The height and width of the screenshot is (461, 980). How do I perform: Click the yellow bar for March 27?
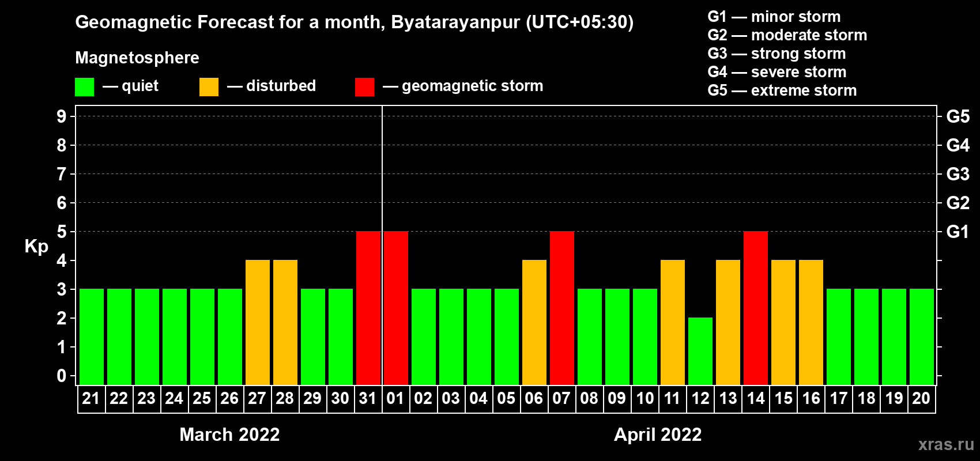(258, 323)
